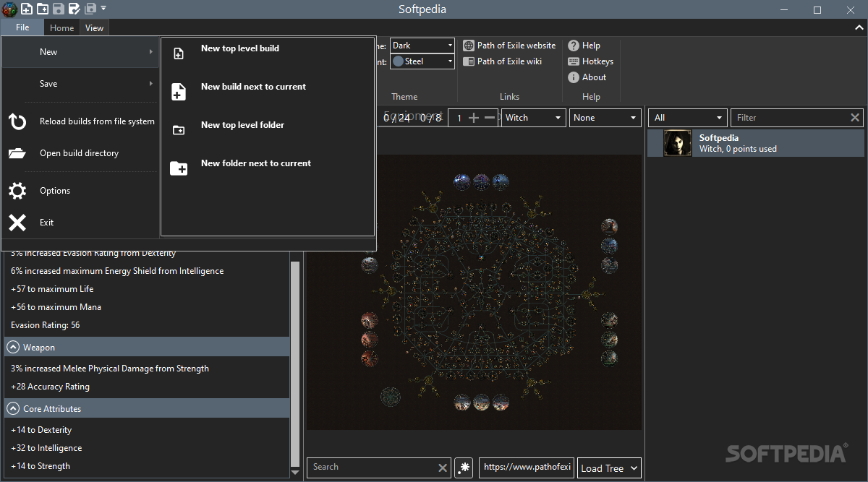Click the New build next to current icon

click(x=179, y=92)
